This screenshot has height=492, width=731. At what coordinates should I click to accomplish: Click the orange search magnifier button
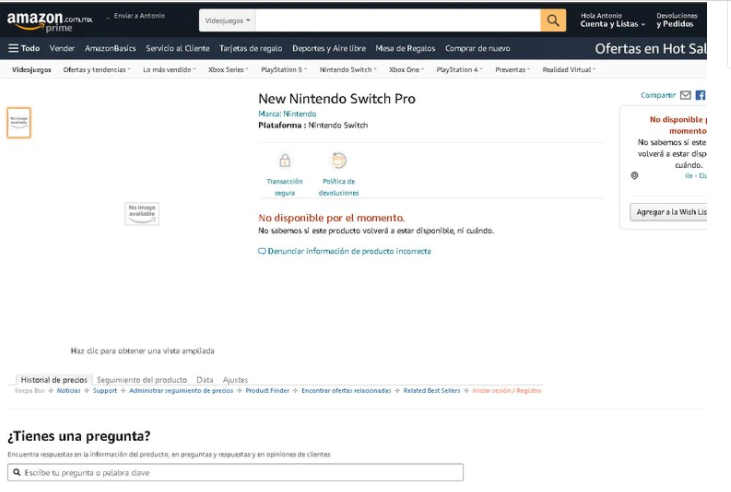pyautogui.click(x=553, y=20)
